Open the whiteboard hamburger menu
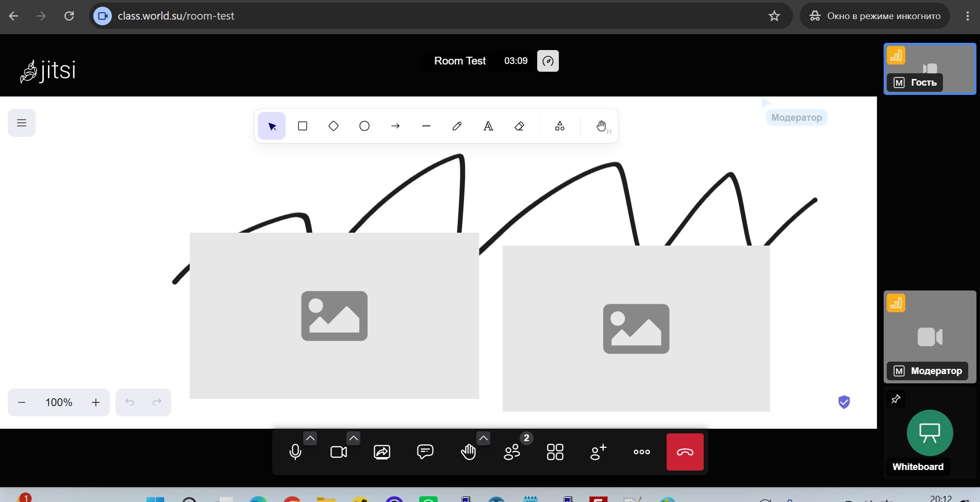The height and width of the screenshot is (502, 980). click(x=22, y=123)
